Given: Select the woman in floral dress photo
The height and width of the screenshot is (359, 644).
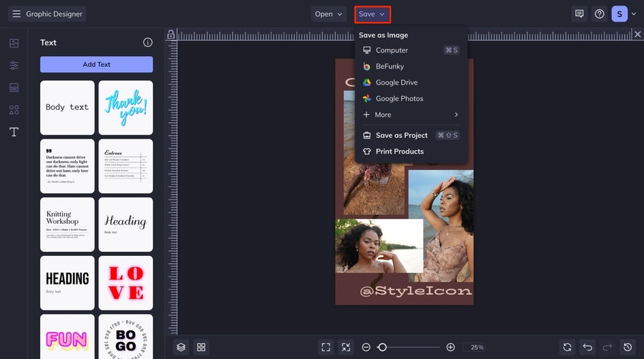Looking at the screenshot, I should [441, 226].
